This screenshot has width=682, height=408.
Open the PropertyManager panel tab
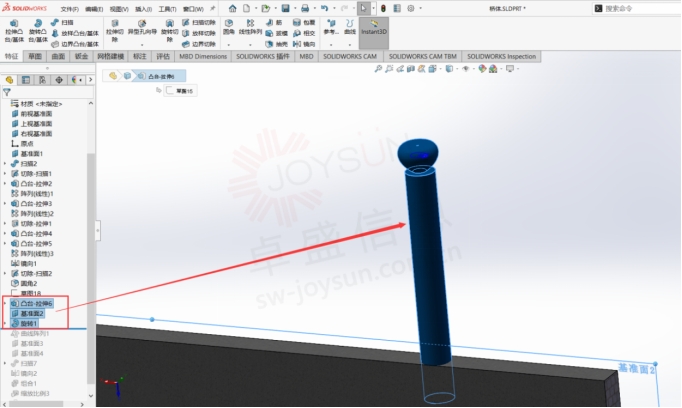click(26, 80)
